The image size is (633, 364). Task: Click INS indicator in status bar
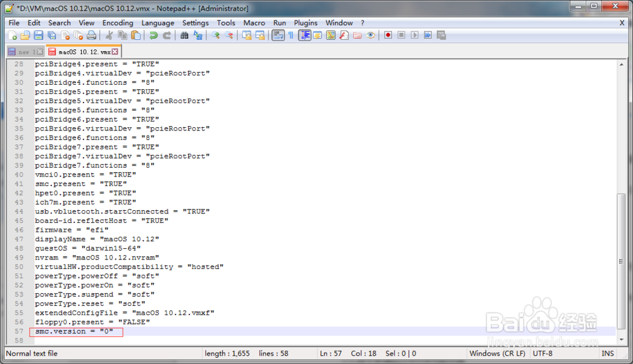pyautogui.click(x=608, y=353)
